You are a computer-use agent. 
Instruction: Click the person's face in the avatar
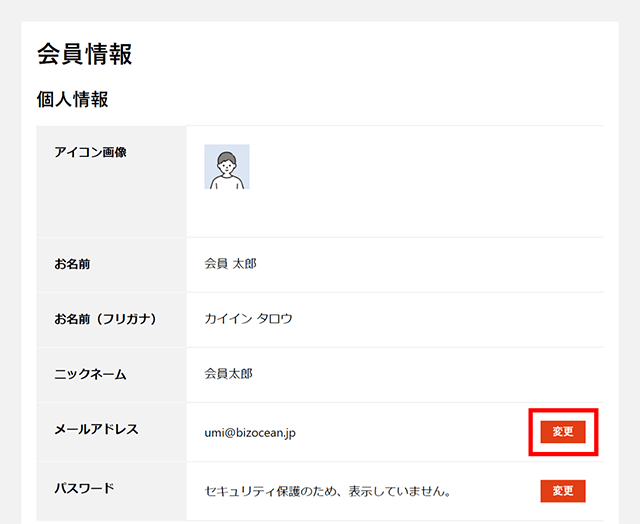coord(227,164)
